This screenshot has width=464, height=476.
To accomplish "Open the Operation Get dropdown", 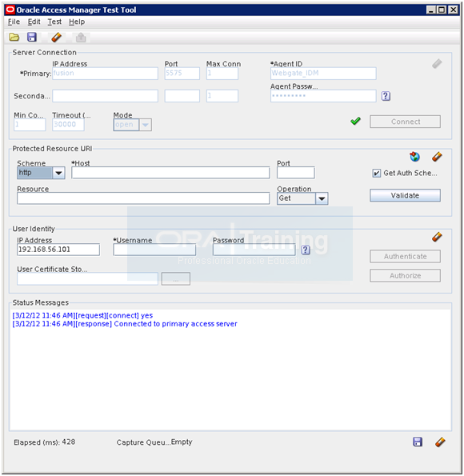I will tap(322, 198).
